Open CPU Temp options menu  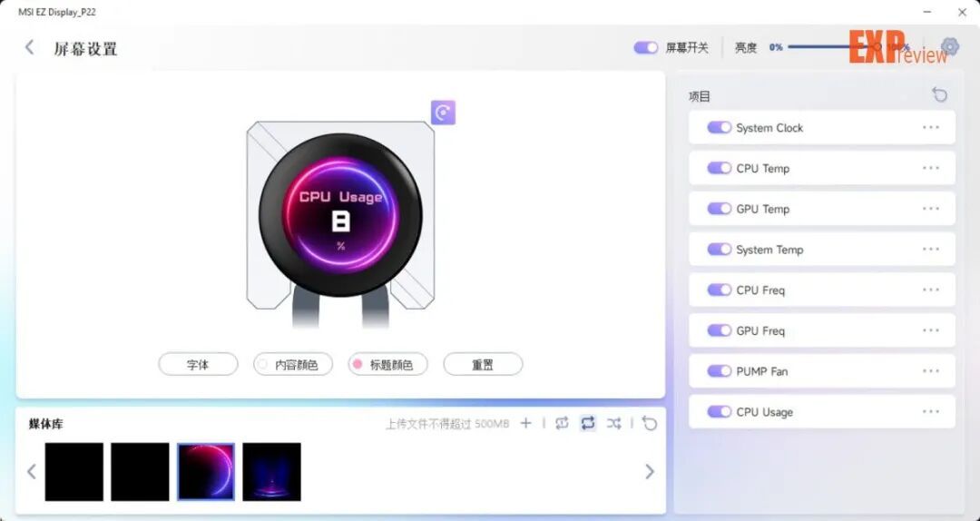coord(931,168)
